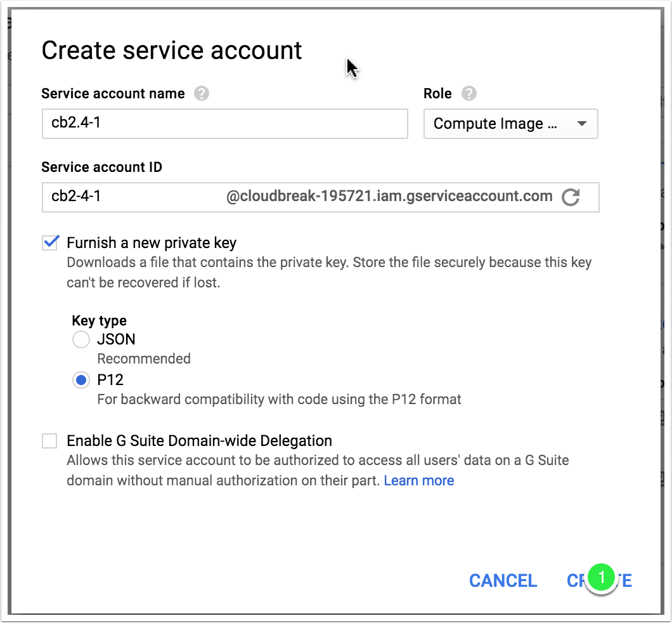Uncheck Furnish a new private key

click(49, 242)
